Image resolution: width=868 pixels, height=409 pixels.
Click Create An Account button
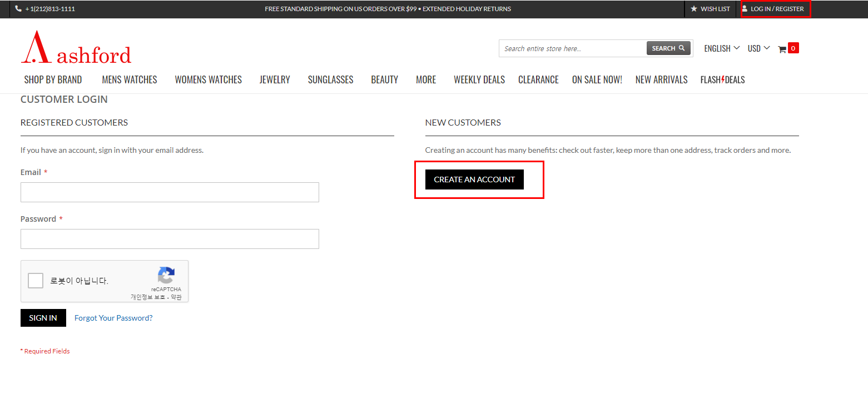pyautogui.click(x=474, y=179)
